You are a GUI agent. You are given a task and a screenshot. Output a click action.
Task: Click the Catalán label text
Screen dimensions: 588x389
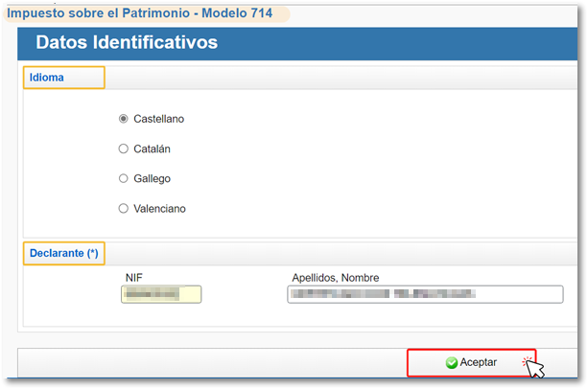(152, 149)
